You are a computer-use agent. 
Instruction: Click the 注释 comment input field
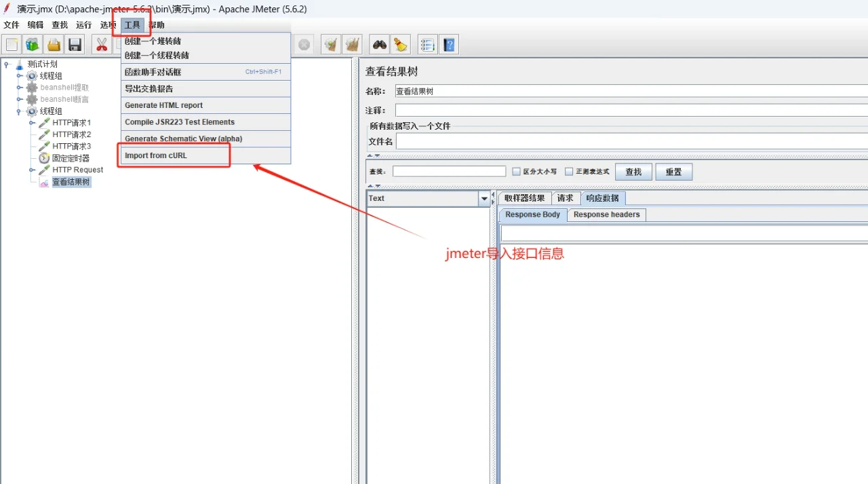(631, 110)
